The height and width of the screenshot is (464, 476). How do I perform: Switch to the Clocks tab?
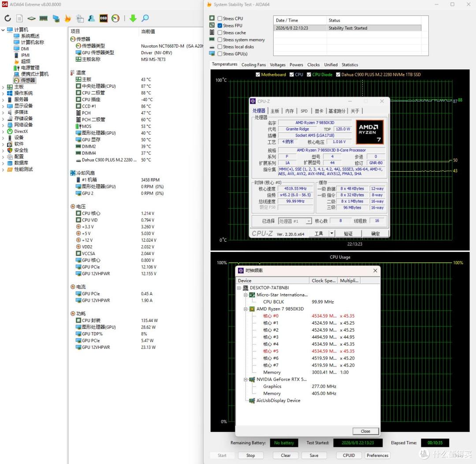(x=313, y=65)
